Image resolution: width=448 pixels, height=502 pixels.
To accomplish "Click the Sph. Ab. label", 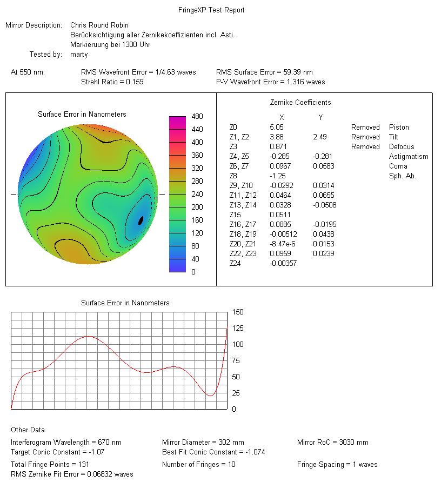I will [x=402, y=176].
